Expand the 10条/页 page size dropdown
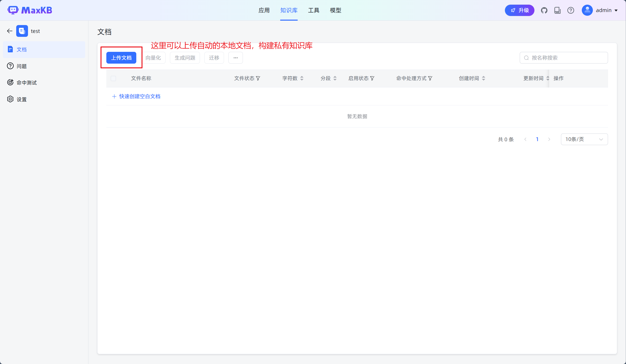 tap(584, 140)
